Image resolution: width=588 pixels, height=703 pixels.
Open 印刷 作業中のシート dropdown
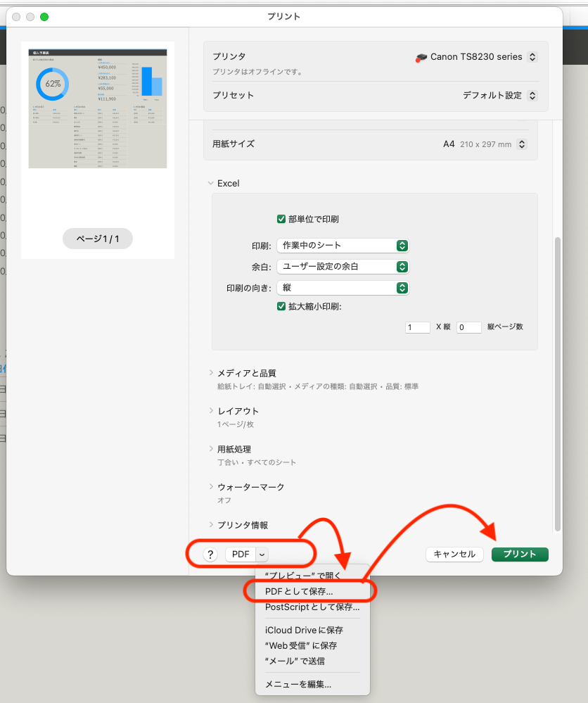[343, 246]
